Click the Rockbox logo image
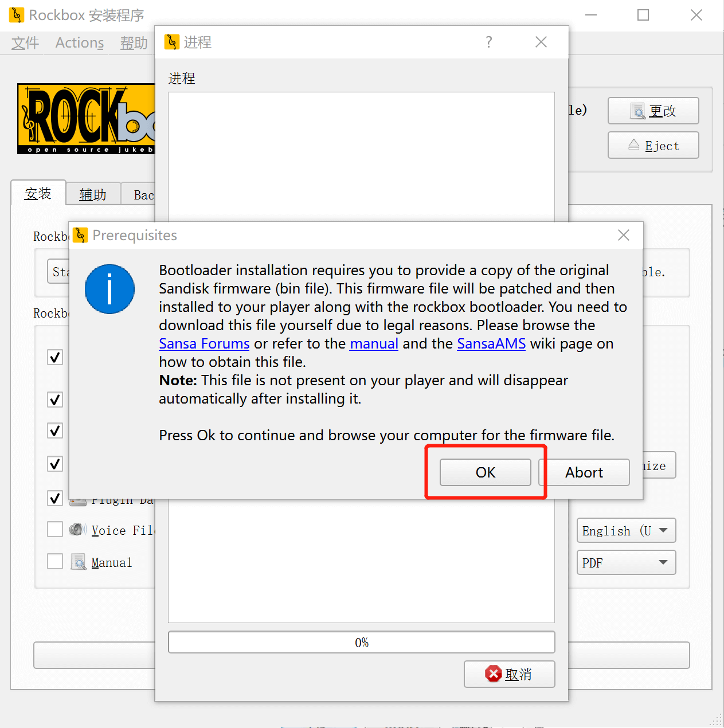 point(86,119)
